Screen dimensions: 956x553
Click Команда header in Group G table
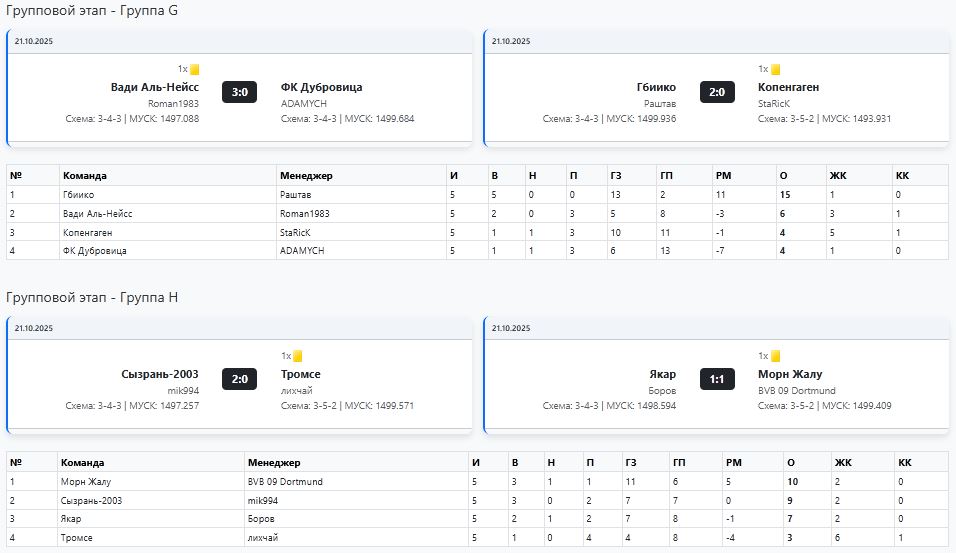point(84,176)
